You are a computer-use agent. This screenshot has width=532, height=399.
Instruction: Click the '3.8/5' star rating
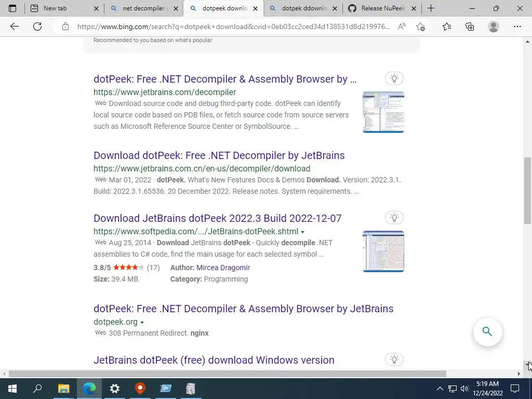(x=127, y=268)
